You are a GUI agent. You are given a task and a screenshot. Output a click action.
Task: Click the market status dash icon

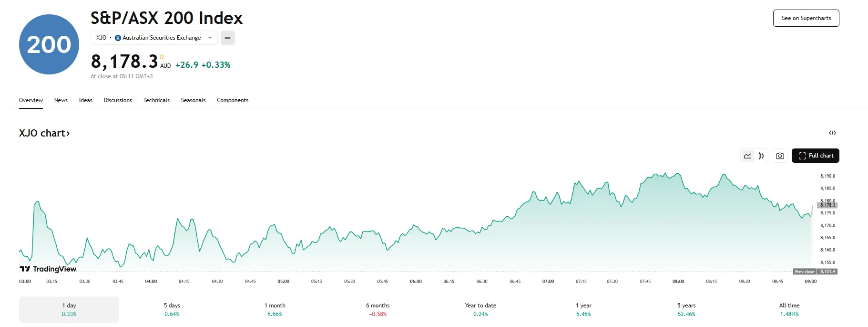227,38
